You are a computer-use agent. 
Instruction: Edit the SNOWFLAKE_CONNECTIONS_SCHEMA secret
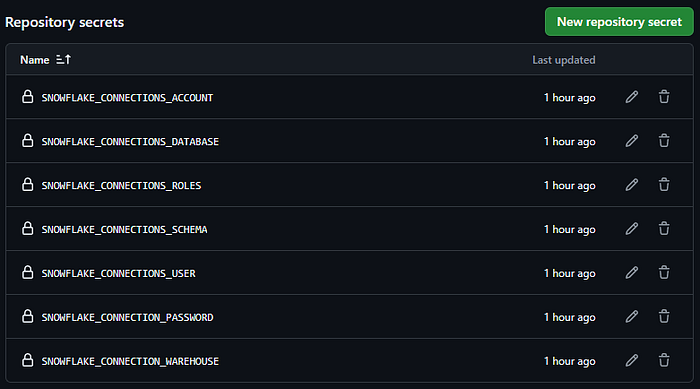coord(631,229)
